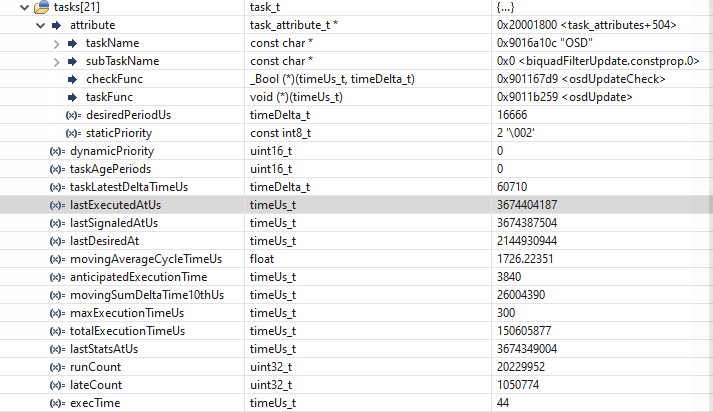Collapse the tasks[21] tree node
This screenshot has height=412, width=713.
(x=25, y=7)
